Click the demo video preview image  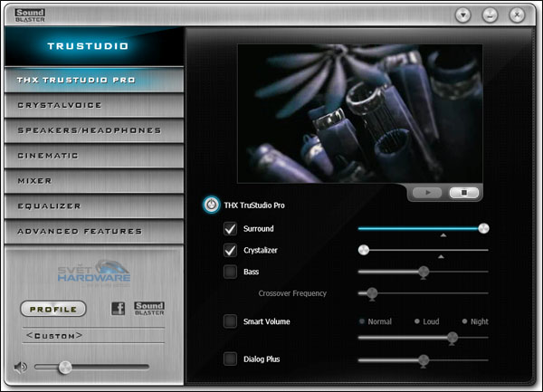point(360,113)
